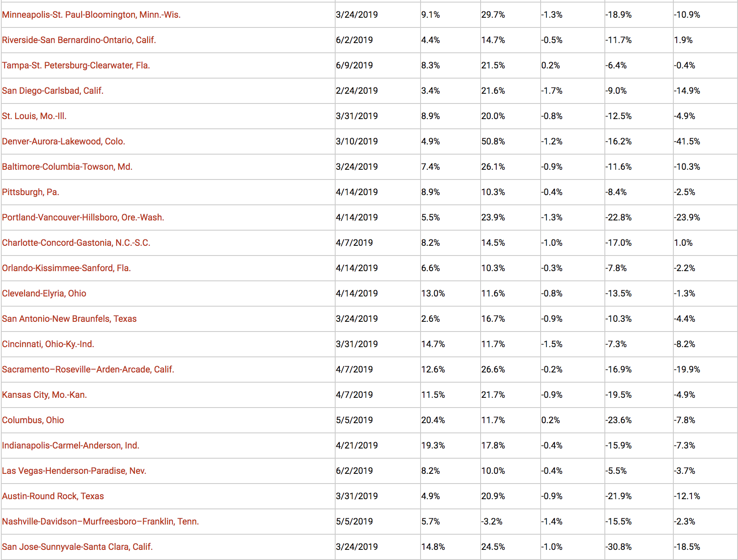Click the Kansas City, Mo.-Kan. link
Image resolution: width=738 pixels, height=560 pixels.
click(44, 395)
